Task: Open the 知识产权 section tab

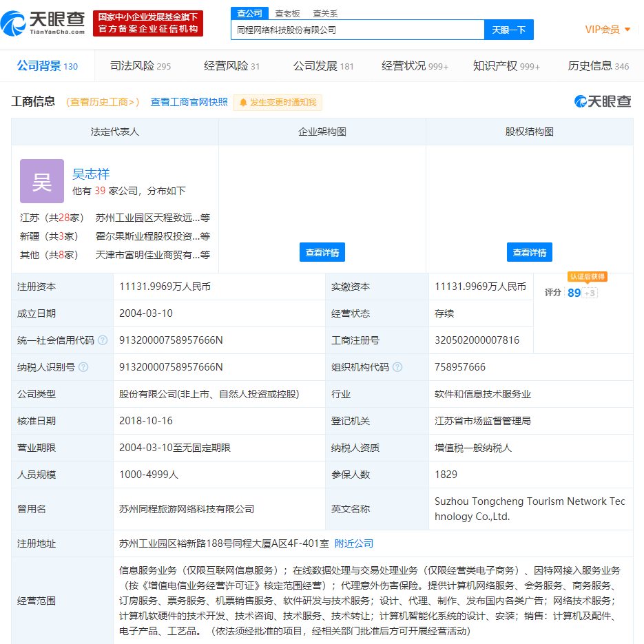Action: tap(506, 66)
